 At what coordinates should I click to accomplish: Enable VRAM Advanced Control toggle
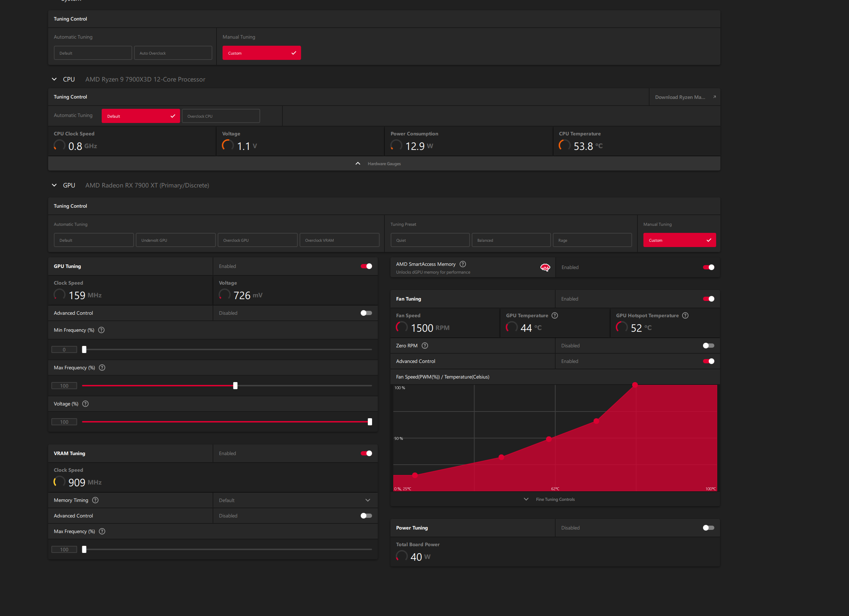pos(366,516)
